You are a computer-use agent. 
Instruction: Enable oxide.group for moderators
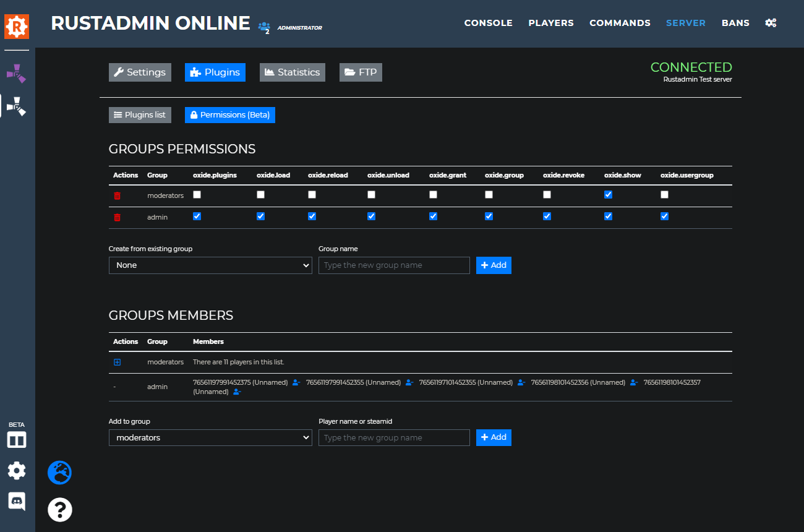click(489, 194)
